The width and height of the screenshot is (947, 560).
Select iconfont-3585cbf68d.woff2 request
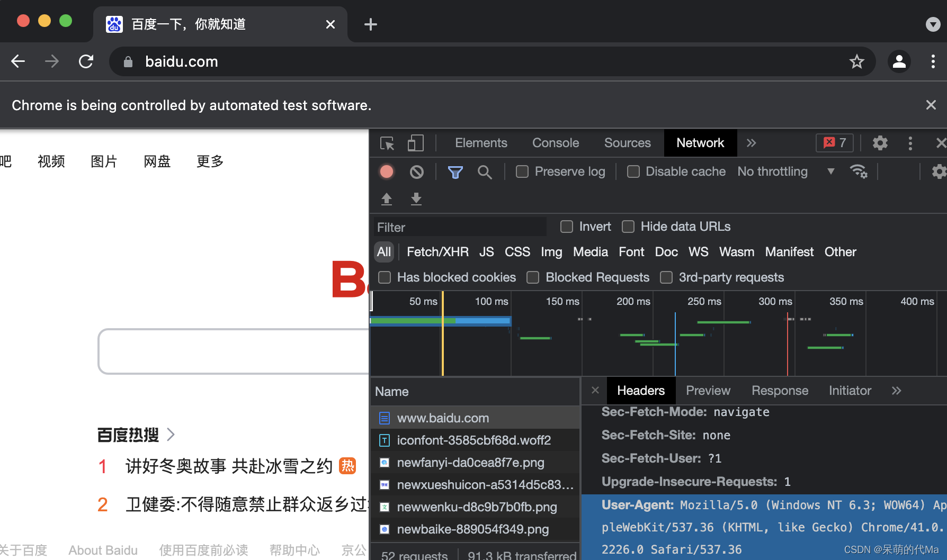point(475,440)
